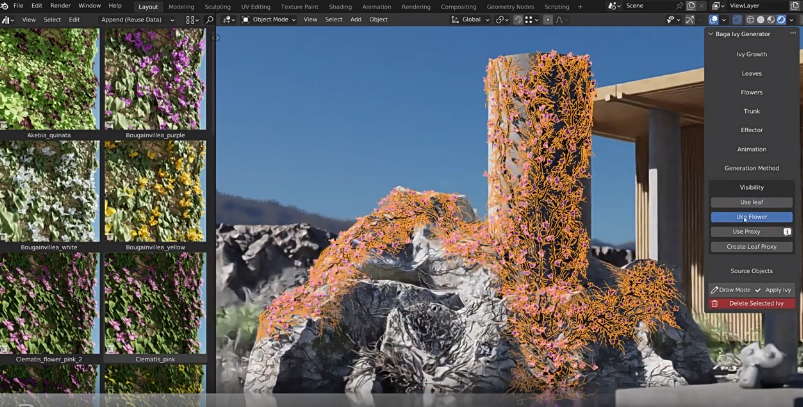Collapse the asset browser side region arrow
Screen dimensions: 803x407
[x=216, y=37]
